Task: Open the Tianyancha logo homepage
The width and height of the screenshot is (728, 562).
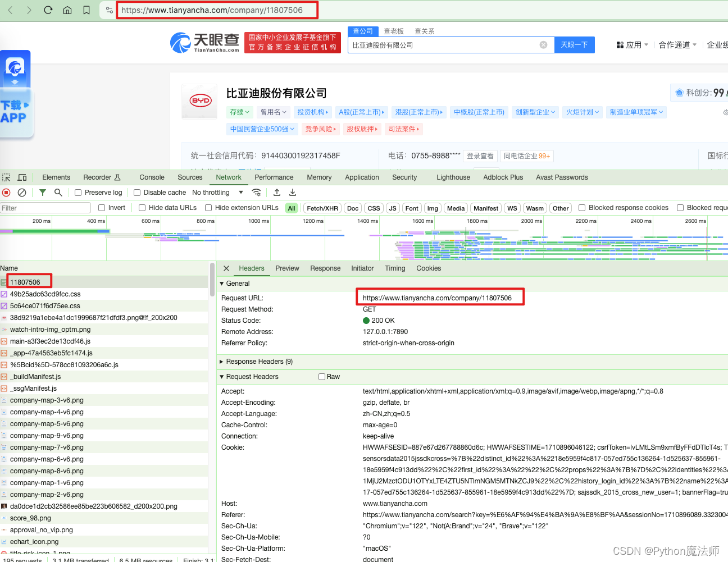Action: pos(205,42)
